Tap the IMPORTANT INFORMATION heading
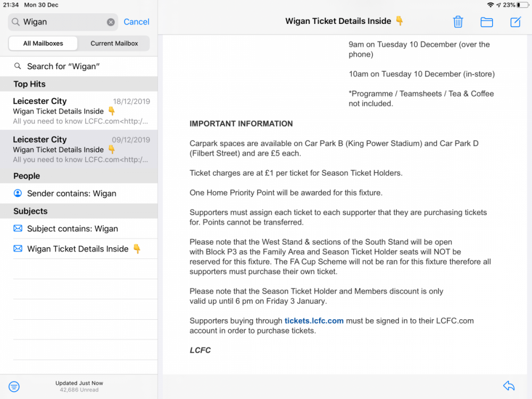The height and width of the screenshot is (399, 532). click(241, 124)
